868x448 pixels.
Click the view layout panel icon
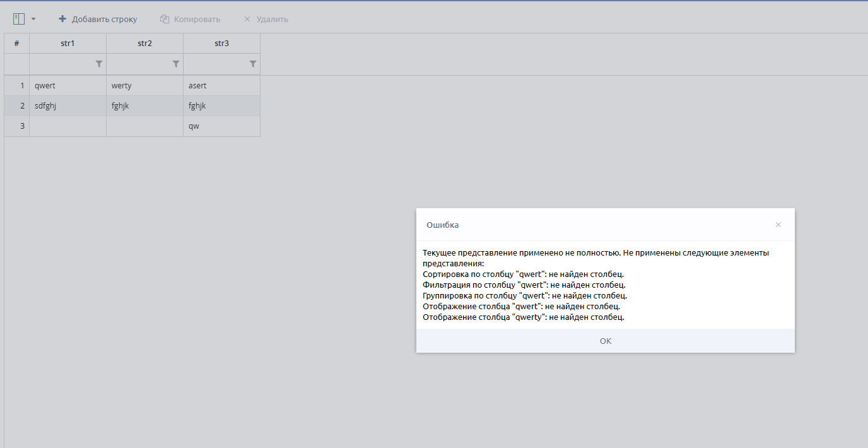[18, 19]
